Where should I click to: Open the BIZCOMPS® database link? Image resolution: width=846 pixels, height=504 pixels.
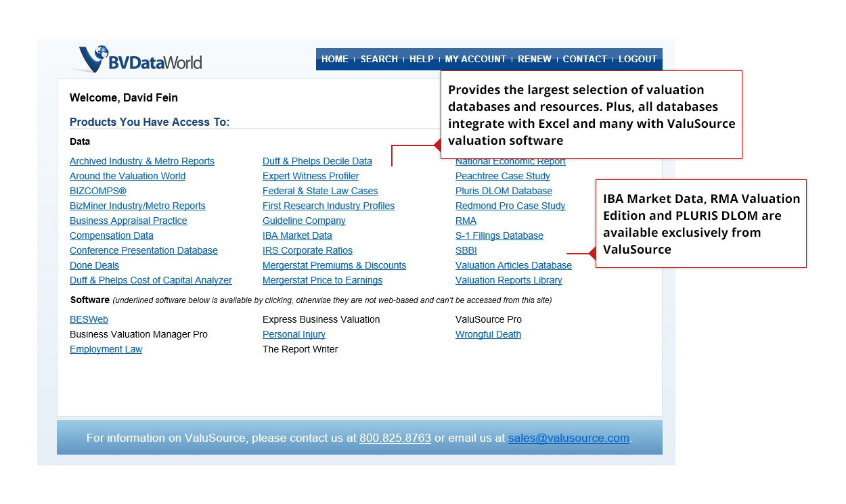(x=98, y=191)
